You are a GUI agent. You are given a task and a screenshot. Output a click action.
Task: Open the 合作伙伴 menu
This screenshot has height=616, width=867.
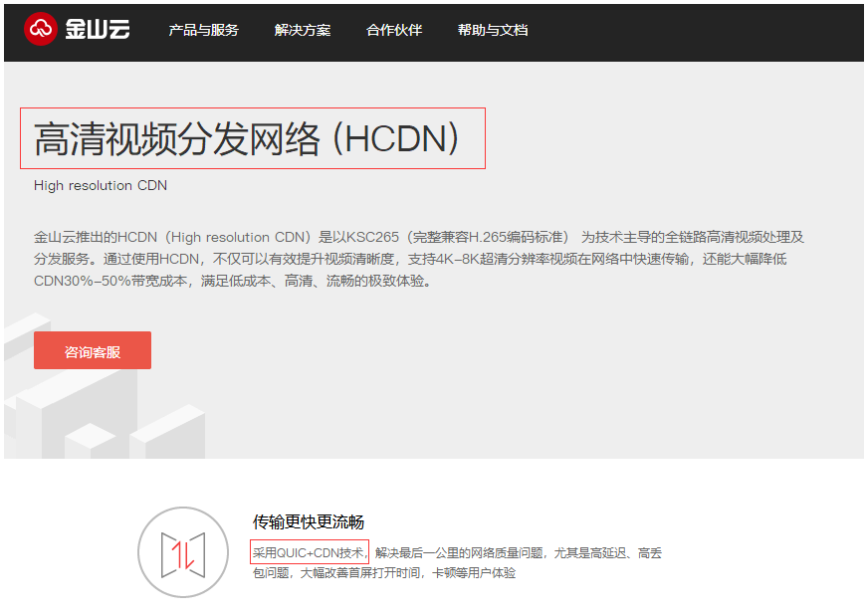394,30
